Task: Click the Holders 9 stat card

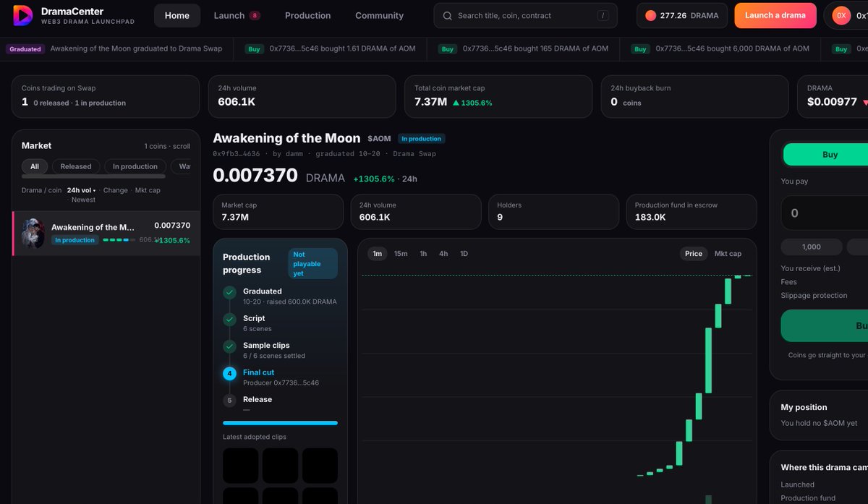Action: click(x=553, y=211)
